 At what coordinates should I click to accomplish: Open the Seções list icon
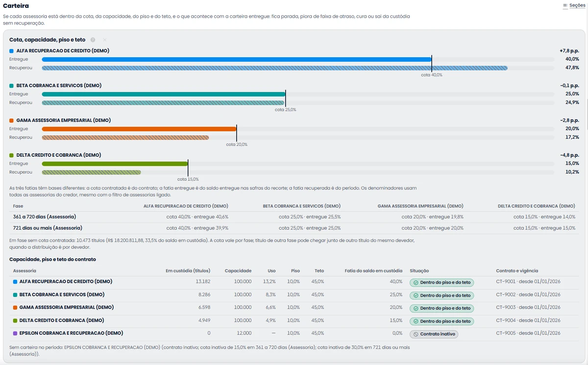[x=565, y=5]
